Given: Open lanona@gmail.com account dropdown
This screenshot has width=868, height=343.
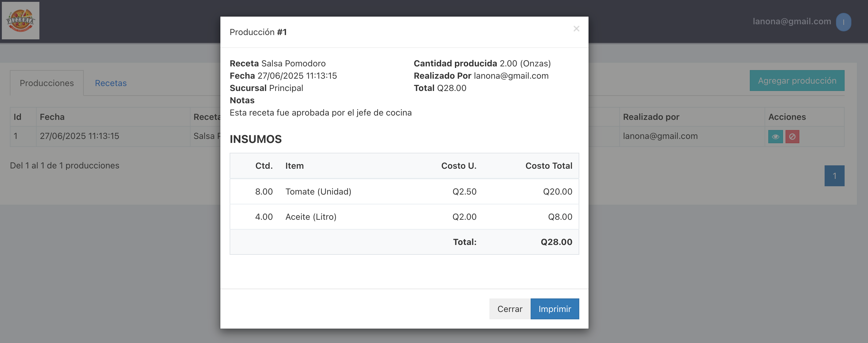Looking at the screenshot, I should click(x=792, y=22).
